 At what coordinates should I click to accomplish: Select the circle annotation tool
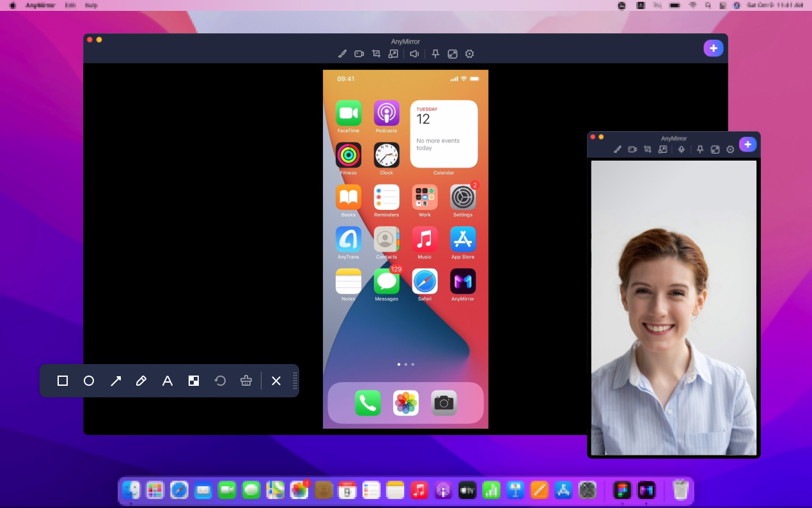click(x=89, y=381)
